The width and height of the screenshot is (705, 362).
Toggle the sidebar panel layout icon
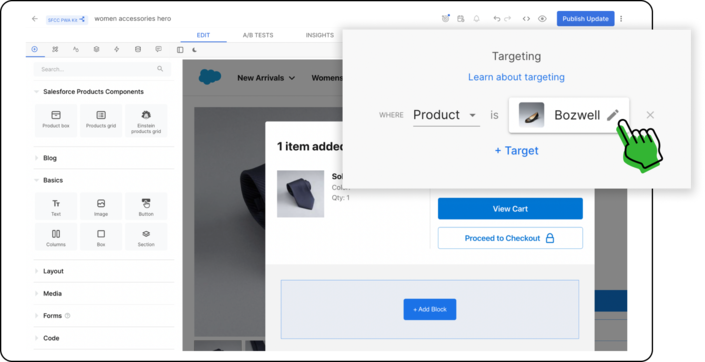[180, 50]
